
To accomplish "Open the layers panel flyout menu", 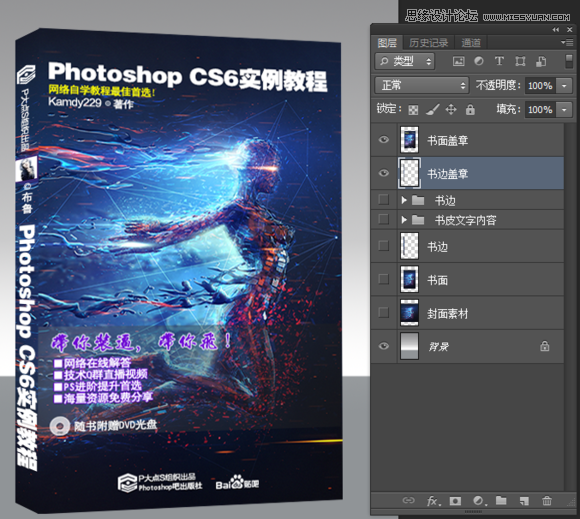I will tap(567, 43).
